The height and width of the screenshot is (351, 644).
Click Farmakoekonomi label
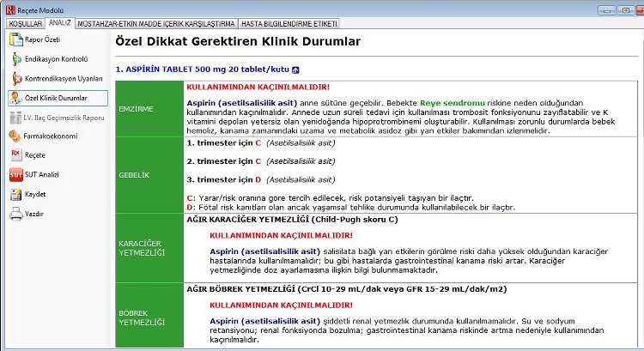(51, 136)
